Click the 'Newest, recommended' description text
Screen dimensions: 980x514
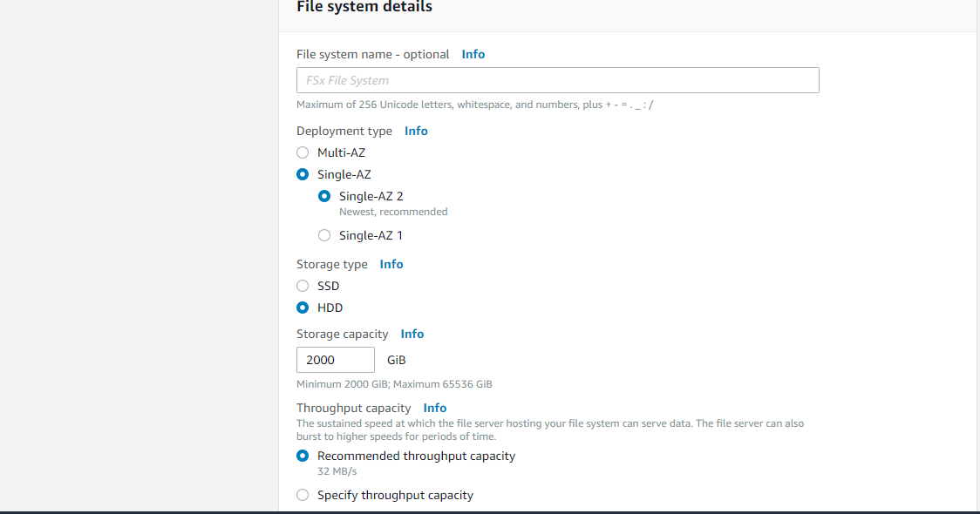(x=393, y=212)
